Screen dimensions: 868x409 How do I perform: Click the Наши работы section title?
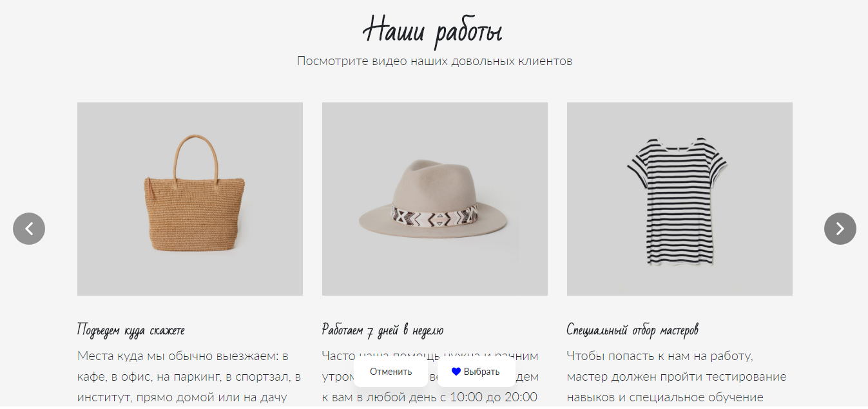tap(433, 30)
